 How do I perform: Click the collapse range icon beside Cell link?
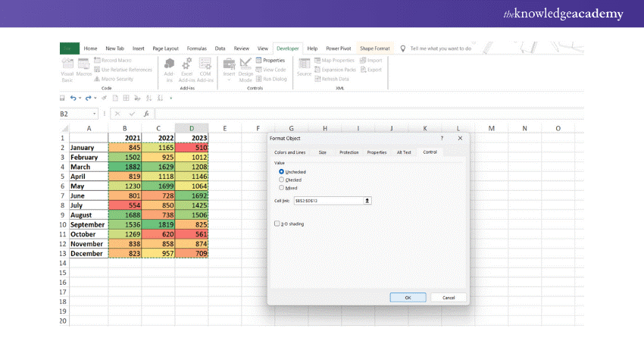(x=367, y=200)
